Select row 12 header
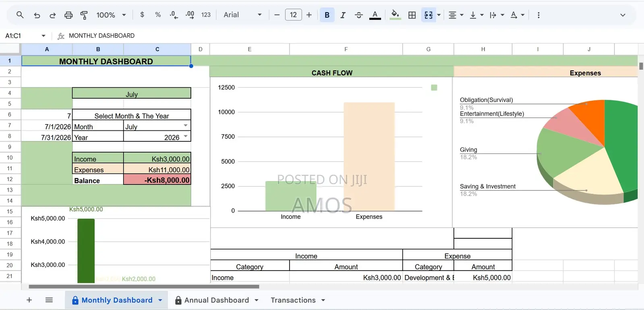644x310 pixels. (10, 179)
